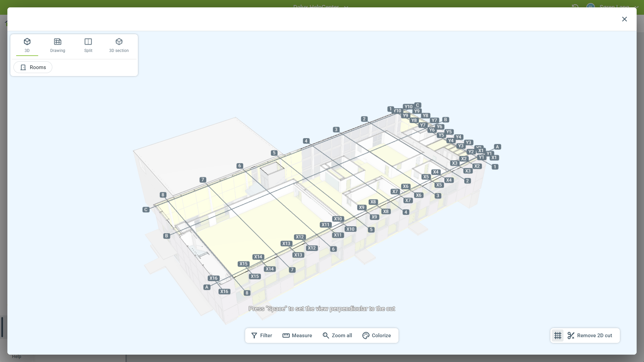Image resolution: width=644 pixels, height=362 pixels.
Task: Select grid axis label C on left
Action: point(146,210)
